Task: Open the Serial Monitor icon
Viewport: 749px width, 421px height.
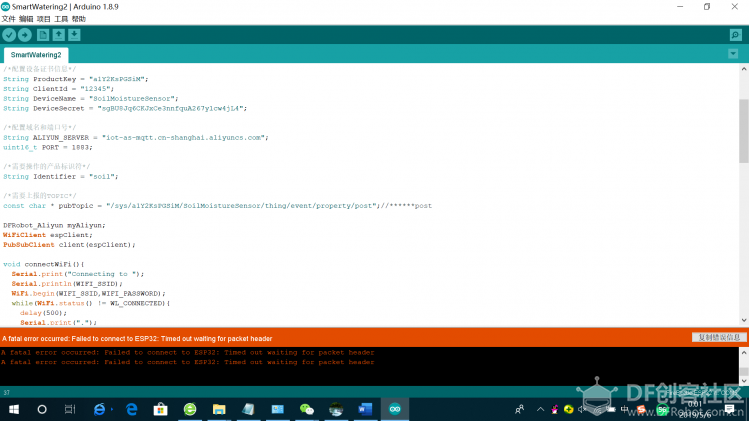Action: click(736, 35)
